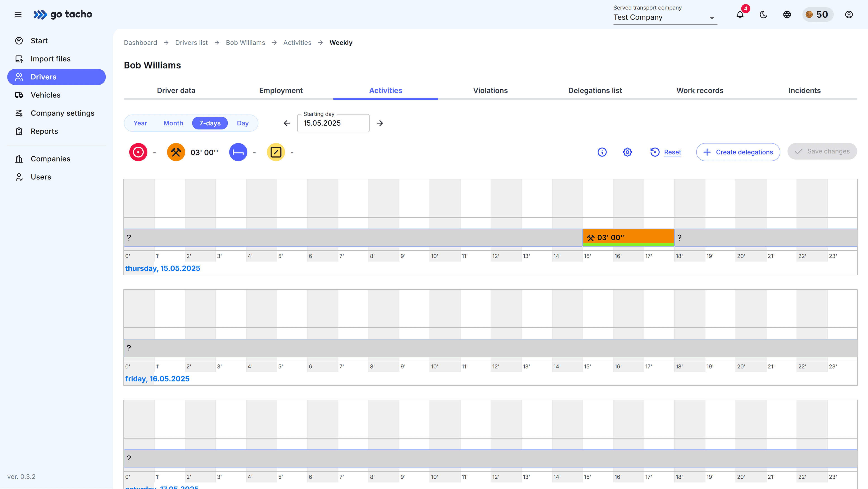Open the Work records tab
The height and width of the screenshot is (489, 868).
pyautogui.click(x=700, y=90)
